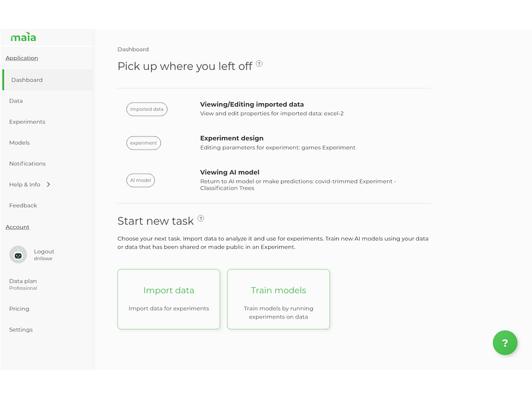Click the maia logo
Viewport: 532px width, 399px height.
(23, 37)
